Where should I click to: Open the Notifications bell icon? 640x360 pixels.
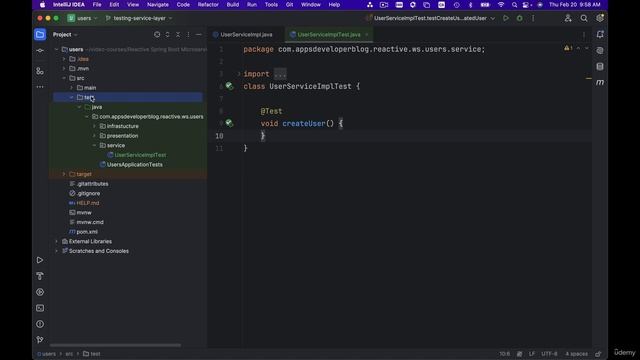coord(600,35)
